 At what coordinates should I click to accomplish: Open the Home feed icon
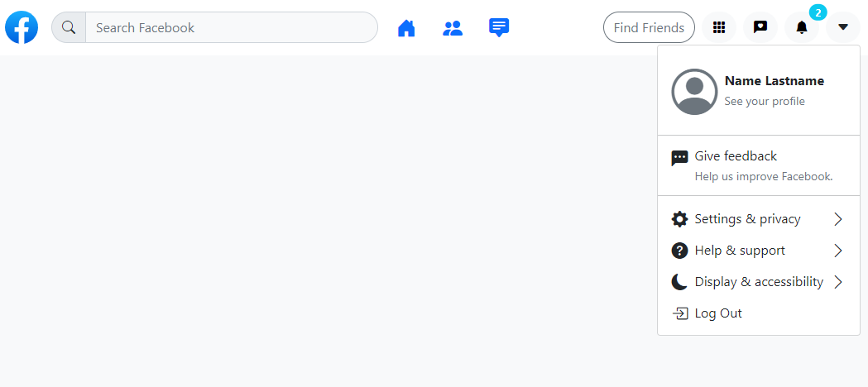pyautogui.click(x=406, y=28)
